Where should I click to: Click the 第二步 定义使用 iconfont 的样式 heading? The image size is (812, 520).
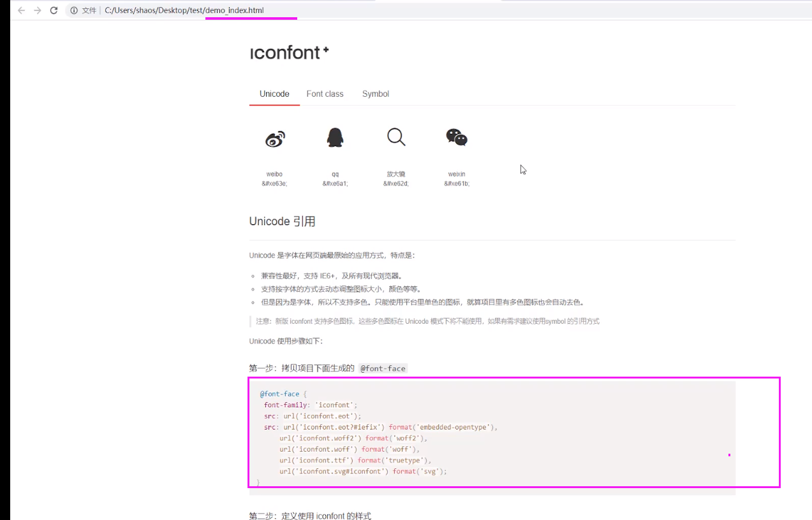pyautogui.click(x=310, y=516)
